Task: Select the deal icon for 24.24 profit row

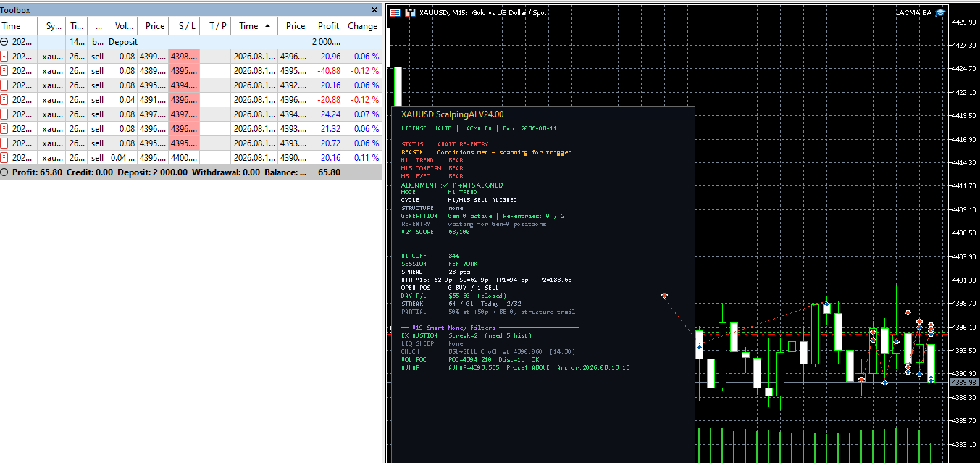Action: (x=4, y=114)
